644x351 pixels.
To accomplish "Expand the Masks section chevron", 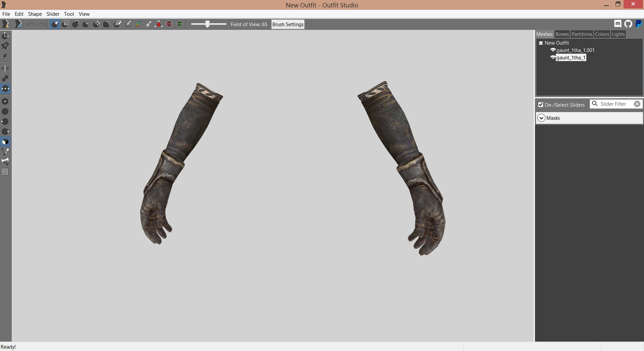I will 541,118.
